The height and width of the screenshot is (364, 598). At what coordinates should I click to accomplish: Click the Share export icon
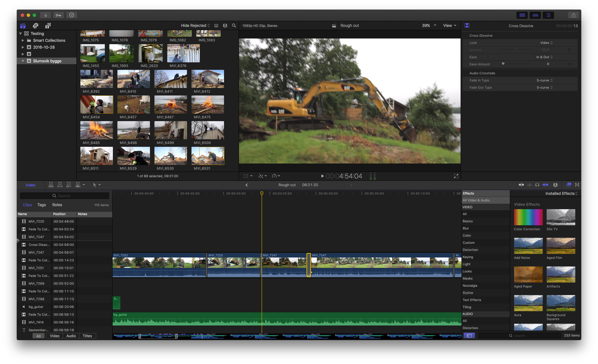pyautogui.click(x=574, y=15)
